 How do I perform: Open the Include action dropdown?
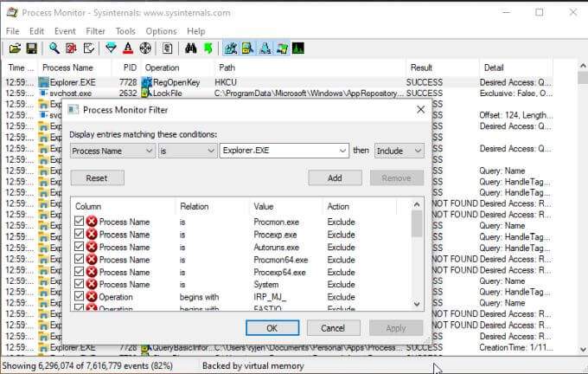[x=399, y=151]
